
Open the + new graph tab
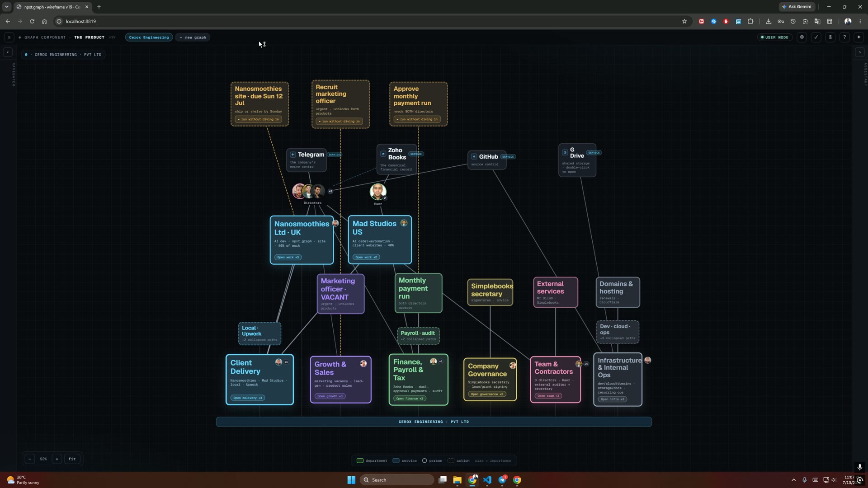coord(193,38)
